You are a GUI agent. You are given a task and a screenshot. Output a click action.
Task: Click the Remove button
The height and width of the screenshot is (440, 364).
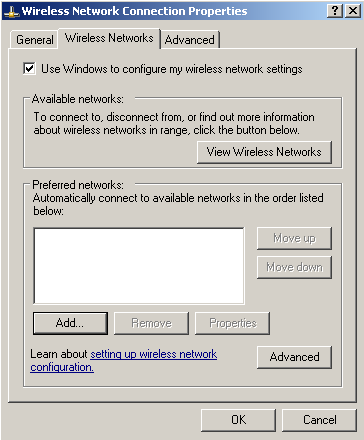pos(151,323)
